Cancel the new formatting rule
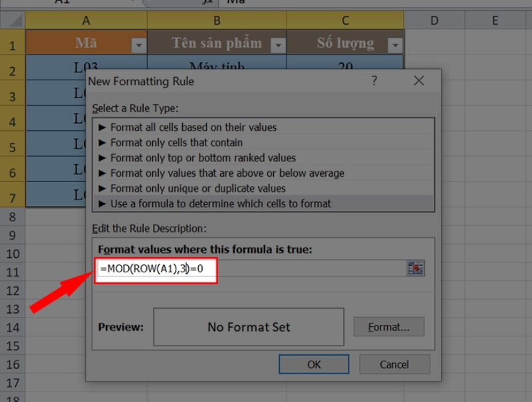This screenshot has height=402, width=532. (394, 364)
